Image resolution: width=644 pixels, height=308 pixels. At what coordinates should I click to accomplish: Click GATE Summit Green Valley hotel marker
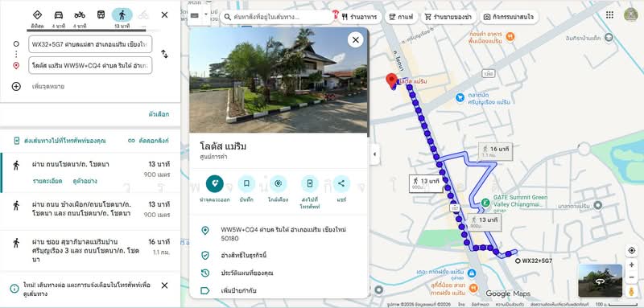coord(485,202)
